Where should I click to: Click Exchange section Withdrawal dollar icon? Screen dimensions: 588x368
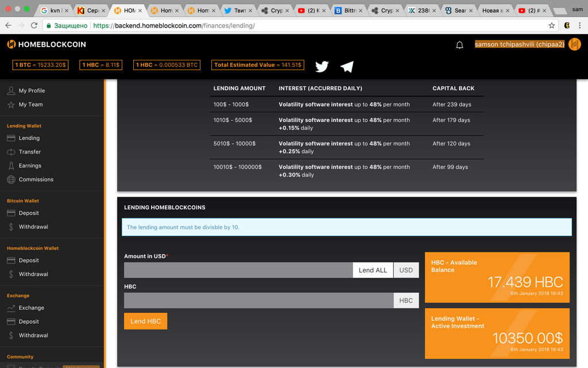click(11, 335)
